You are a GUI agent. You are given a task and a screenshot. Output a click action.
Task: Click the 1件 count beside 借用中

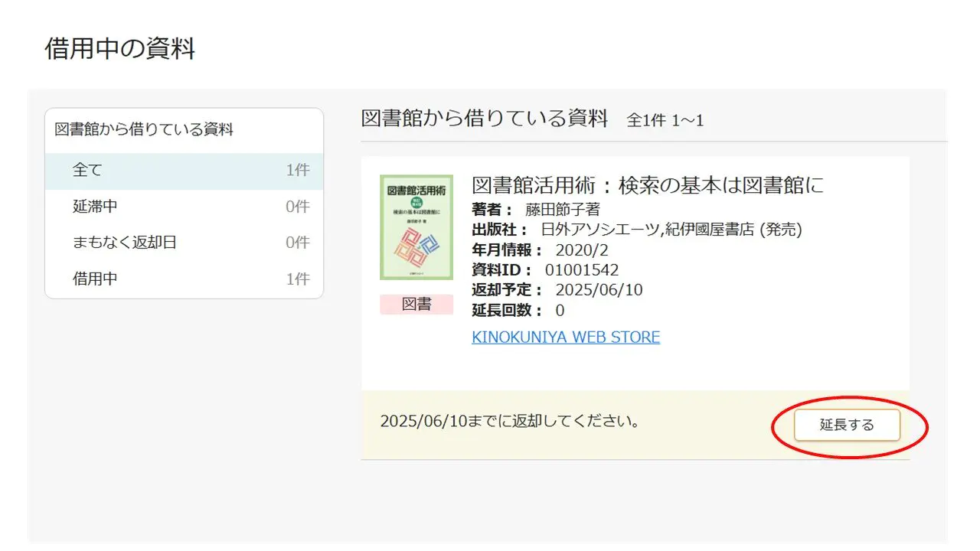point(298,279)
